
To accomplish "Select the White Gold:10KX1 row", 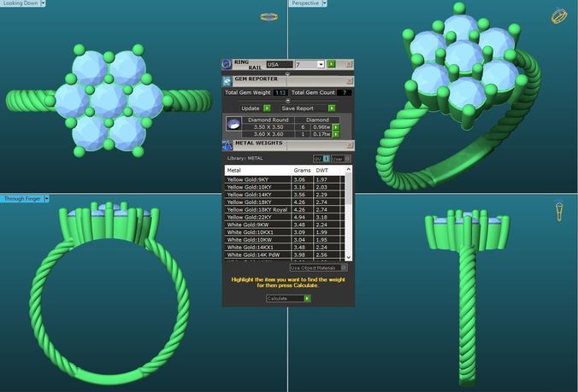I will (285, 232).
